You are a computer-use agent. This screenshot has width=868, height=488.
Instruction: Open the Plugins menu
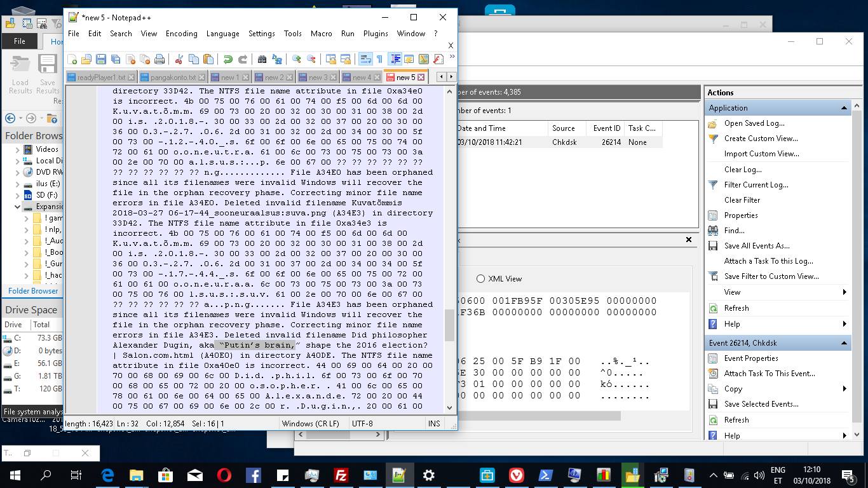tap(376, 34)
